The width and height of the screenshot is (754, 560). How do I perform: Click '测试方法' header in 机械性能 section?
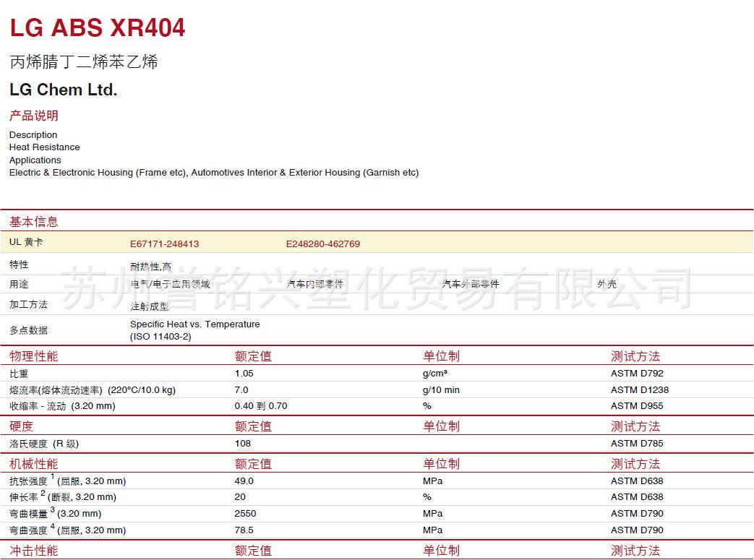(635, 464)
